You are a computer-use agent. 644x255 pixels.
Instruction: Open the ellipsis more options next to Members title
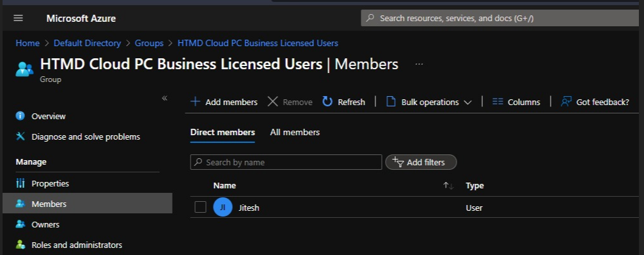click(419, 64)
